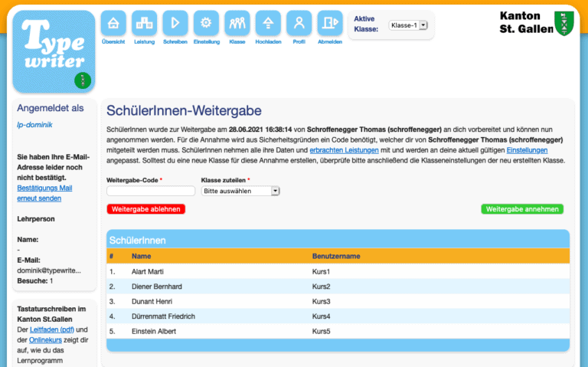The height and width of the screenshot is (367, 588).
Task: Click the Kanton St. Gallen text
Action: click(526, 22)
